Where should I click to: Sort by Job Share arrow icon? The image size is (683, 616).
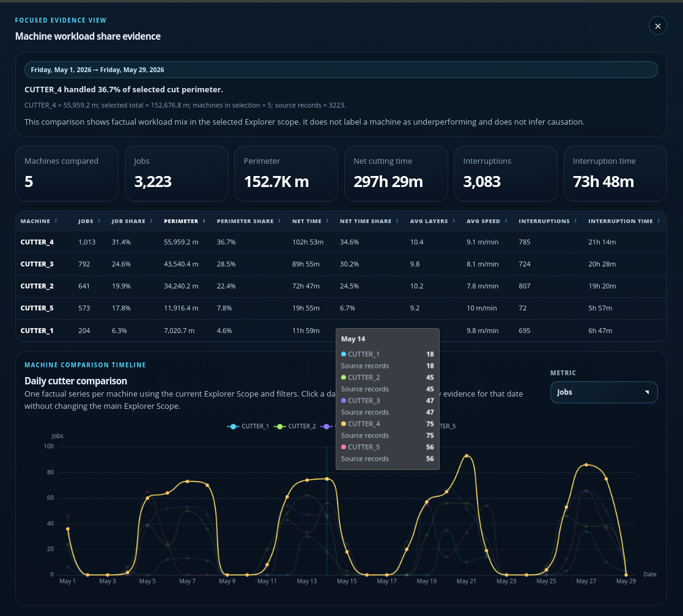coord(151,221)
